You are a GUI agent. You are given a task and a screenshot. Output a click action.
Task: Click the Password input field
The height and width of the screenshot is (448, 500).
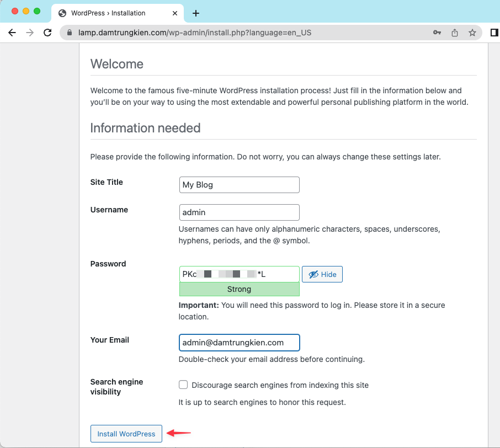pyautogui.click(x=239, y=274)
